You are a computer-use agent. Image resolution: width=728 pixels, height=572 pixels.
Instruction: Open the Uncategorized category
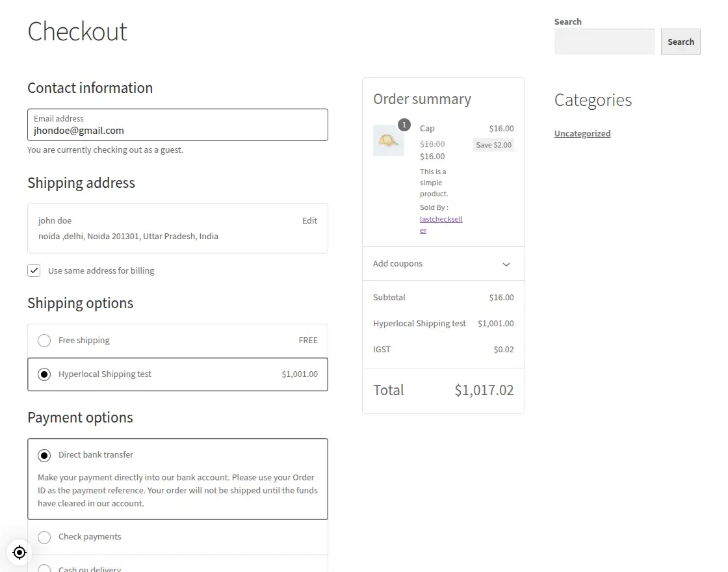pyautogui.click(x=582, y=133)
